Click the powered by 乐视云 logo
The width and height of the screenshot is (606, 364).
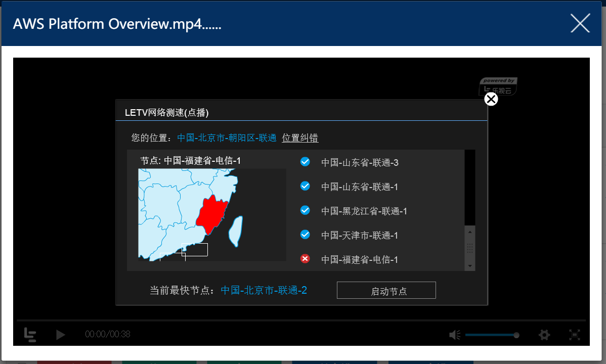pyautogui.click(x=498, y=86)
